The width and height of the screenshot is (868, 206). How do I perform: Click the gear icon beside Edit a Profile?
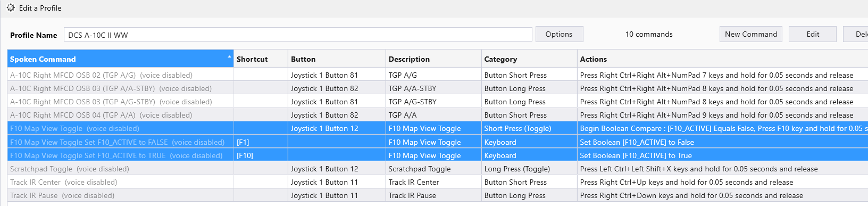click(11, 8)
